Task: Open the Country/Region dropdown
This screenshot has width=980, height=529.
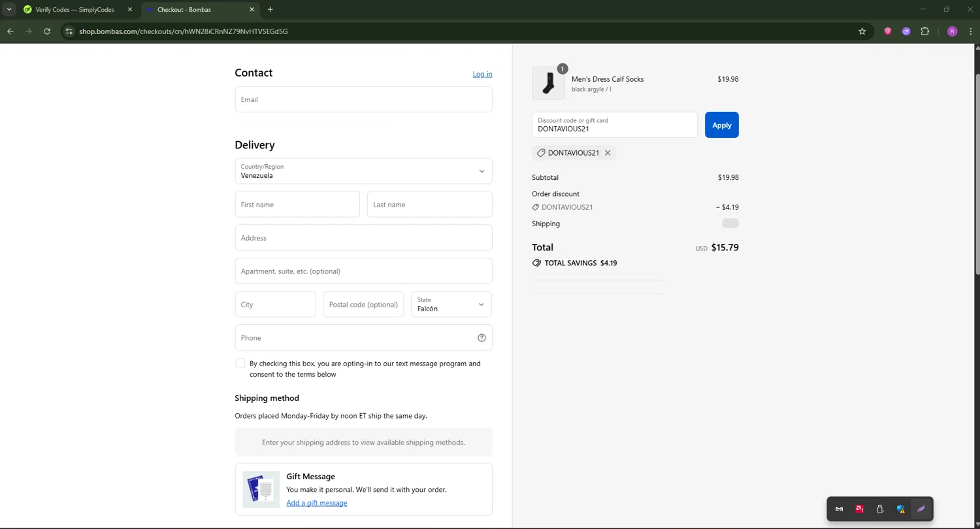Action: click(x=363, y=171)
